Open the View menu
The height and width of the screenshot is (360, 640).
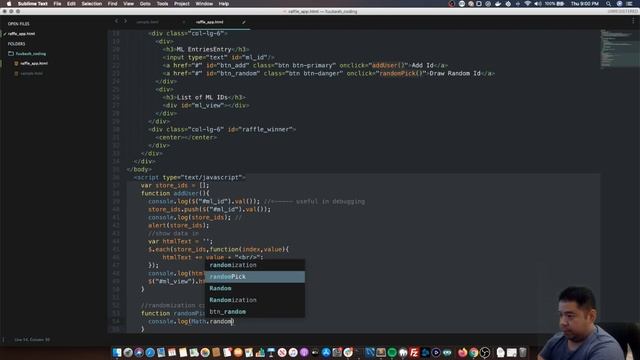(x=129, y=4)
